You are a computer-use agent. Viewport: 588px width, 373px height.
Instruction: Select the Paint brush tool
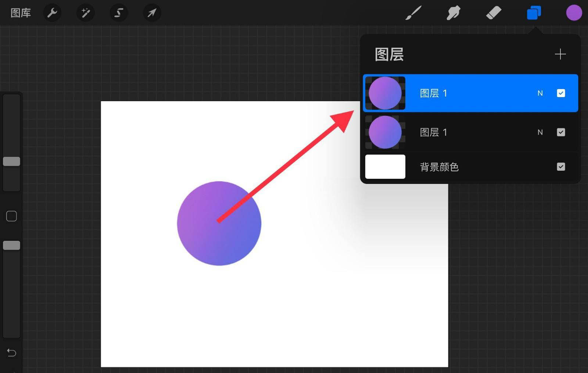coord(413,13)
